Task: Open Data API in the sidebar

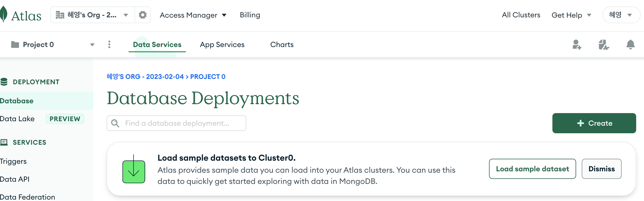Action: 15,179
